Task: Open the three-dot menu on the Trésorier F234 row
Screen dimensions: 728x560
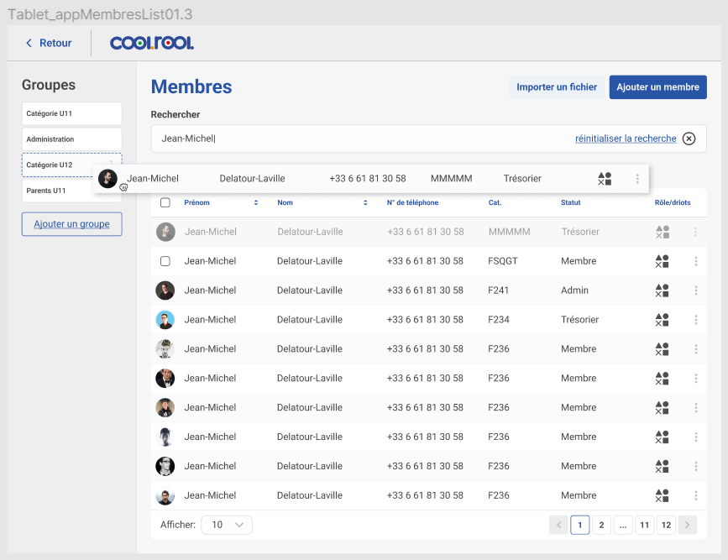Action: [695, 319]
